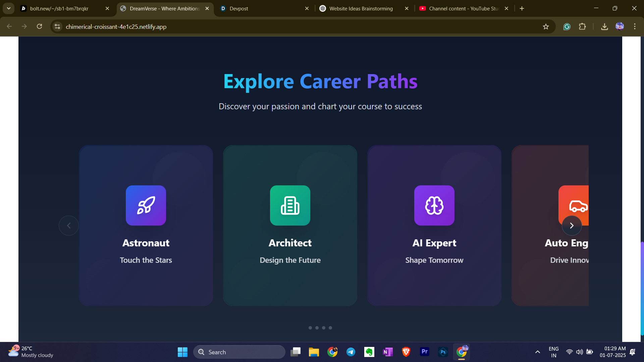This screenshot has width=644, height=362.
Task: Click the page vertical scrollbar thumb
Action: tap(642, 288)
